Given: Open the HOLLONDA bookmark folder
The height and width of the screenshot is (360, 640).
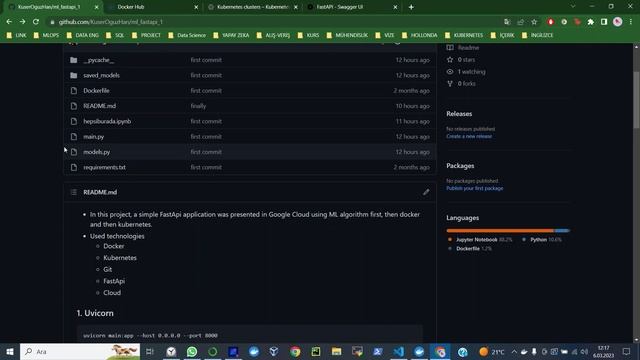Looking at the screenshot, I should 420,36.
